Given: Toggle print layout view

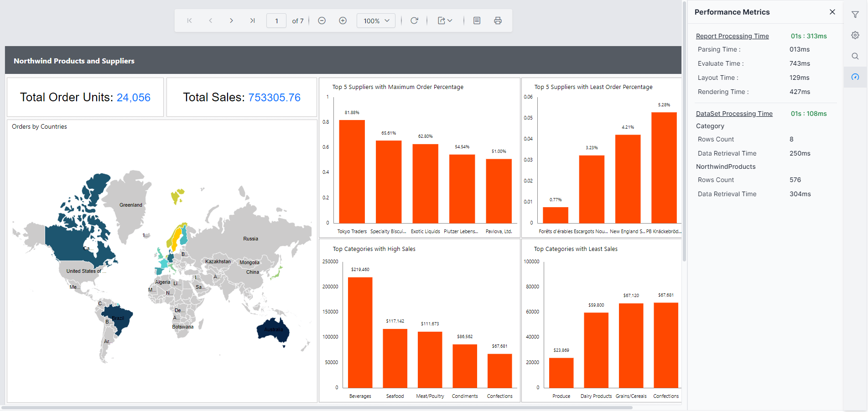Looking at the screenshot, I should click(x=477, y=21).
